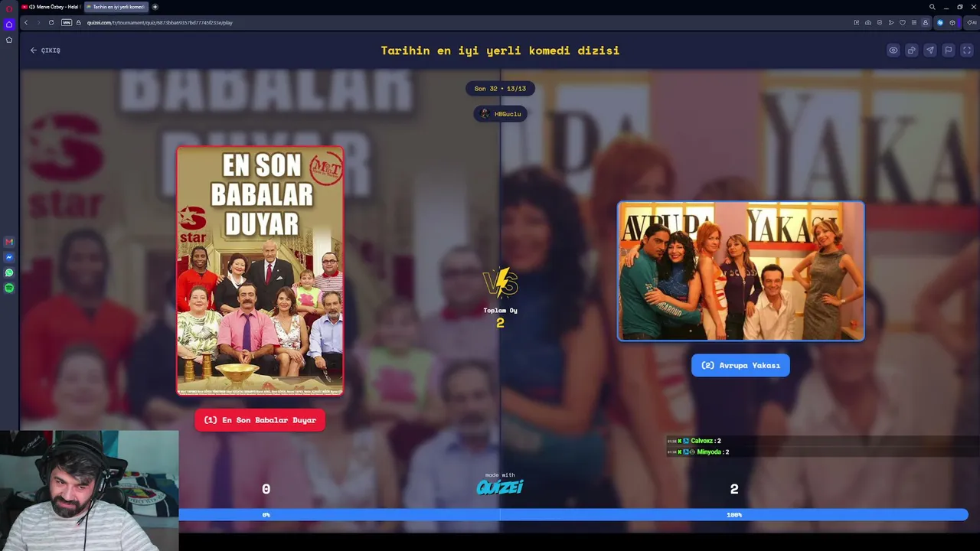The width and height of the screenshot is (980, 551).
Task: Open the easy setup lines icon
Action: click(913, 22)
